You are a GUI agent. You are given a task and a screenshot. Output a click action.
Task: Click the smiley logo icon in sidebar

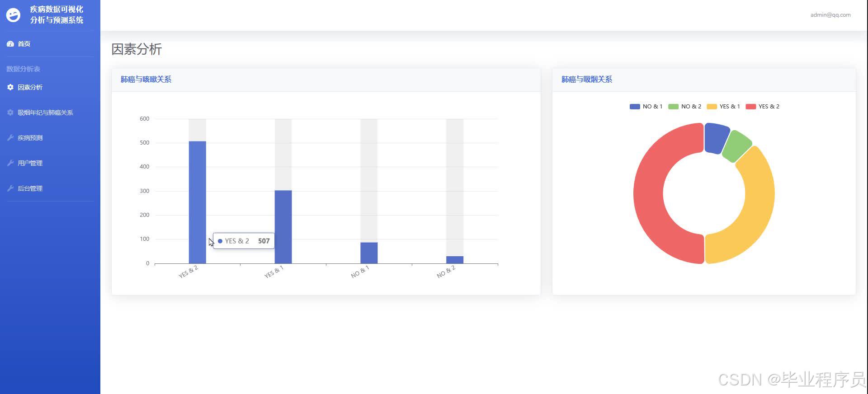[13, 15]
